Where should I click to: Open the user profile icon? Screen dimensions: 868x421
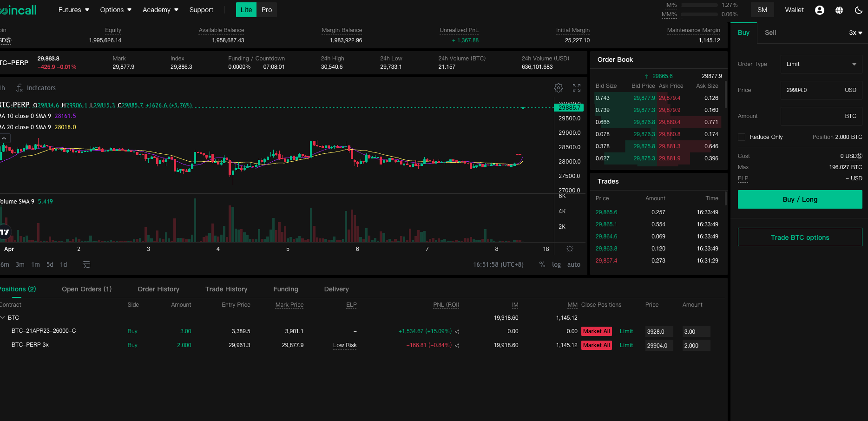tap(820, 10)
